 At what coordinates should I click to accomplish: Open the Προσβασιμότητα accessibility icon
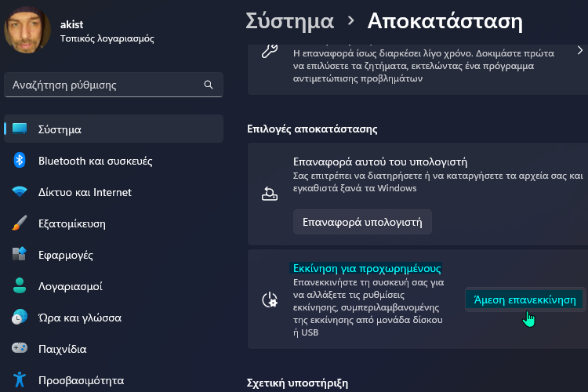(x=20, y=379)
